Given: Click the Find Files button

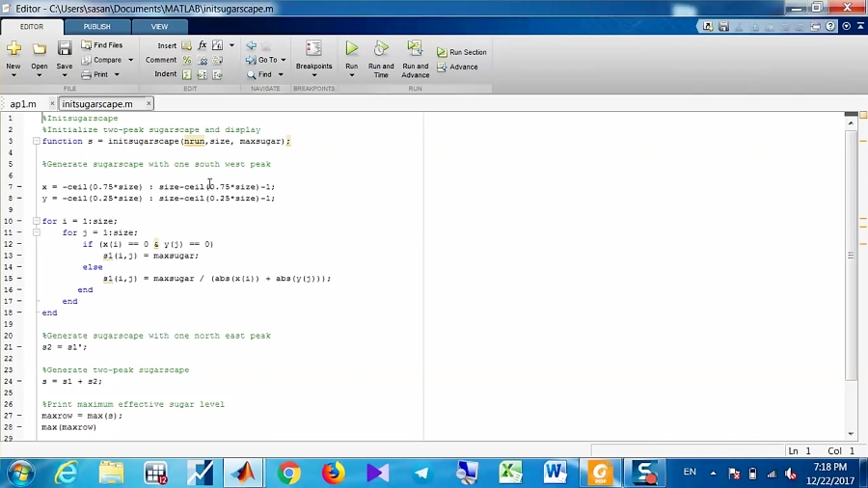Looking at the screenshot, I should [x=102, y=44].
